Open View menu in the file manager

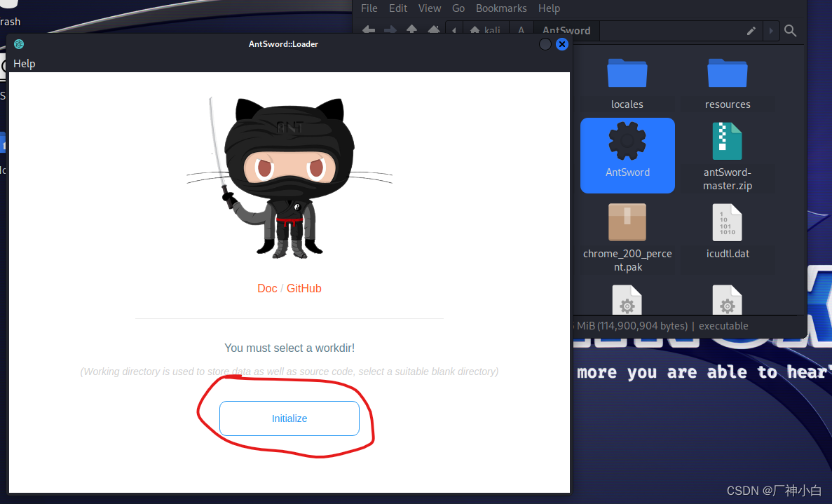(429, 8)
